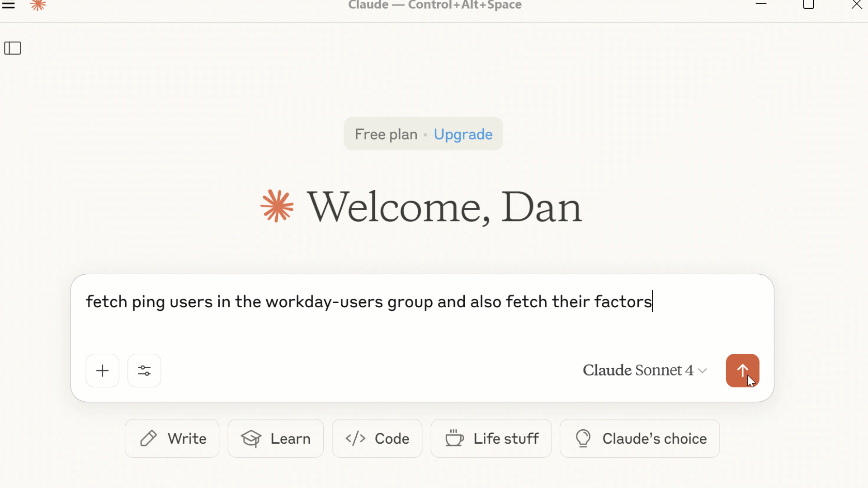Open the Claude Sonnet 4 model dropdown
This screenshot has height=488, width=868.
[644, 371]
